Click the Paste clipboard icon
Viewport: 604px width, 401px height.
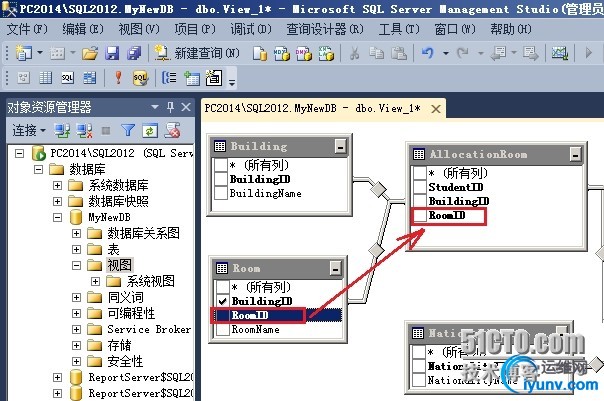(399, 53)
